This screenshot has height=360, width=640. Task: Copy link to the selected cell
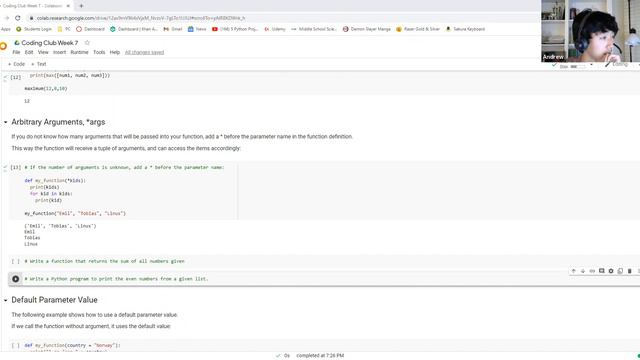tap(592, 271)
